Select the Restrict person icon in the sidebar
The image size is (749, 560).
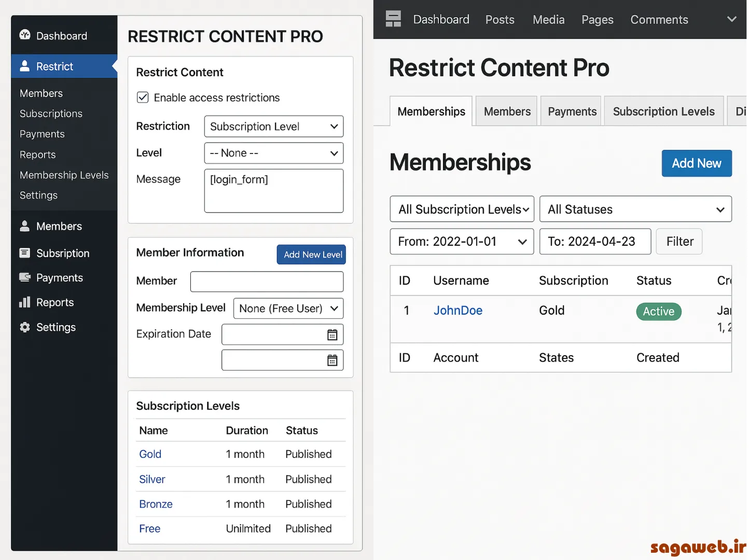click(24, 66)
